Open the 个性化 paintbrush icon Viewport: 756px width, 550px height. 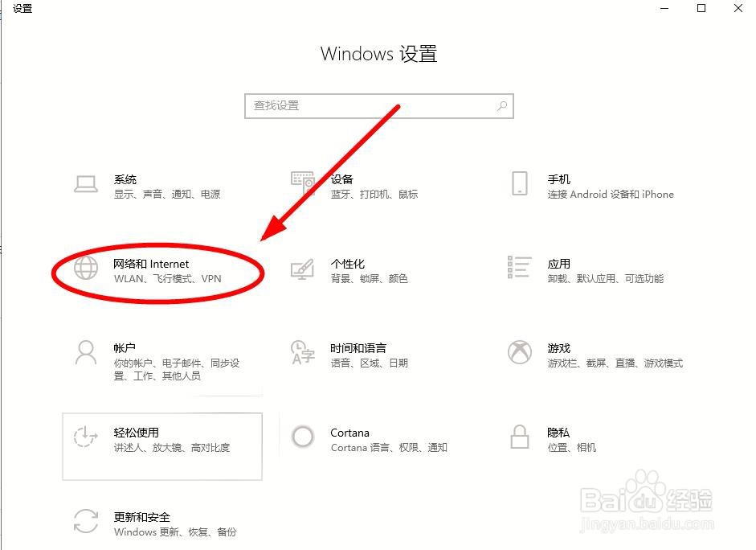coord(303,269)
